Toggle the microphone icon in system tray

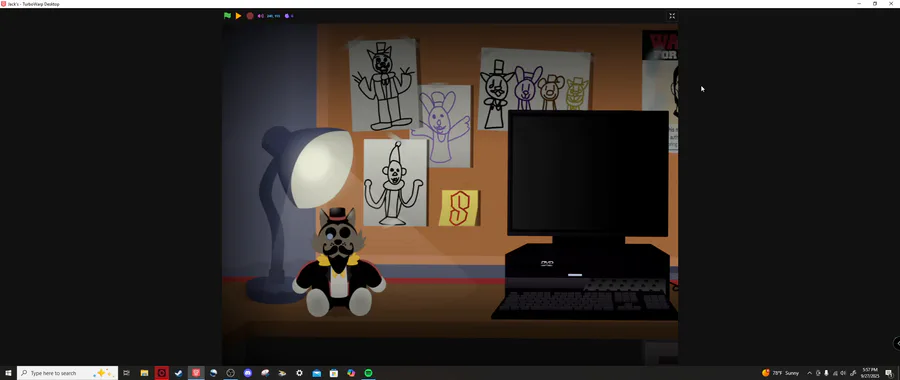[826, 373]
